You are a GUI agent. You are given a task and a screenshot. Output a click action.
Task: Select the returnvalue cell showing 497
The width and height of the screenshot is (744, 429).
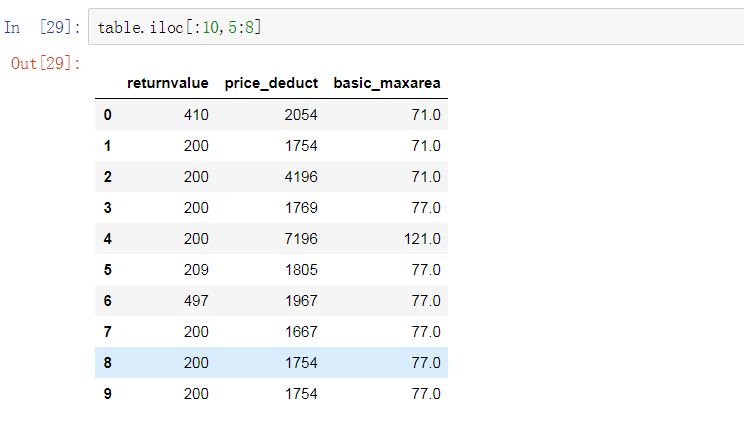(x=196, y=301)
